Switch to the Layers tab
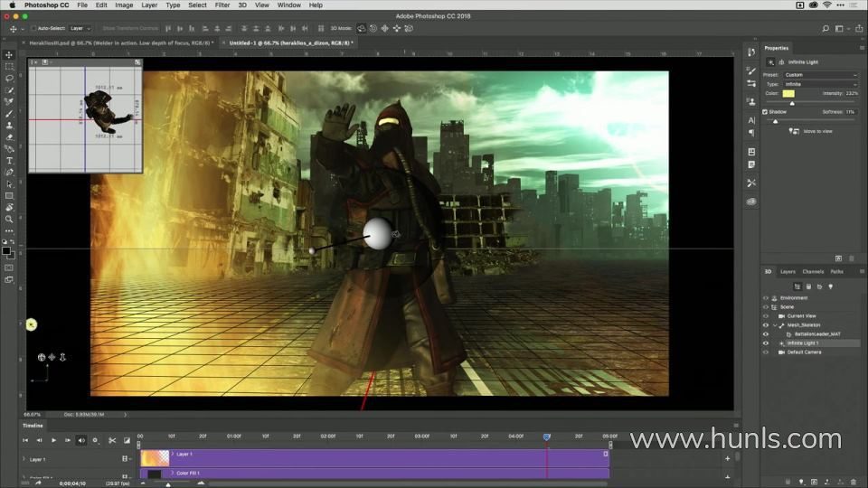The height and width of the screenshot is (488, 868). coord(788,272)
